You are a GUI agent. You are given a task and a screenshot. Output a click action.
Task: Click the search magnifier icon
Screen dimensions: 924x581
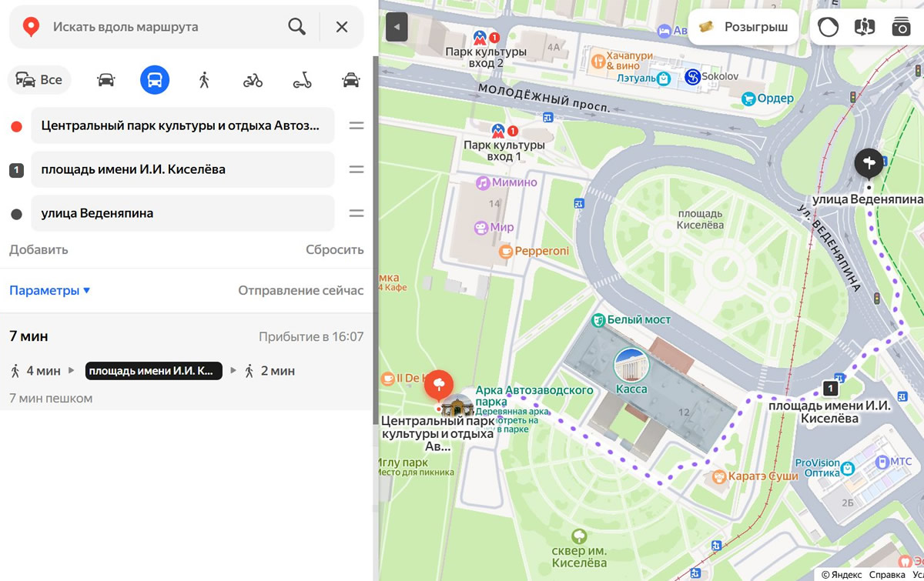click(x=296, y=27)
